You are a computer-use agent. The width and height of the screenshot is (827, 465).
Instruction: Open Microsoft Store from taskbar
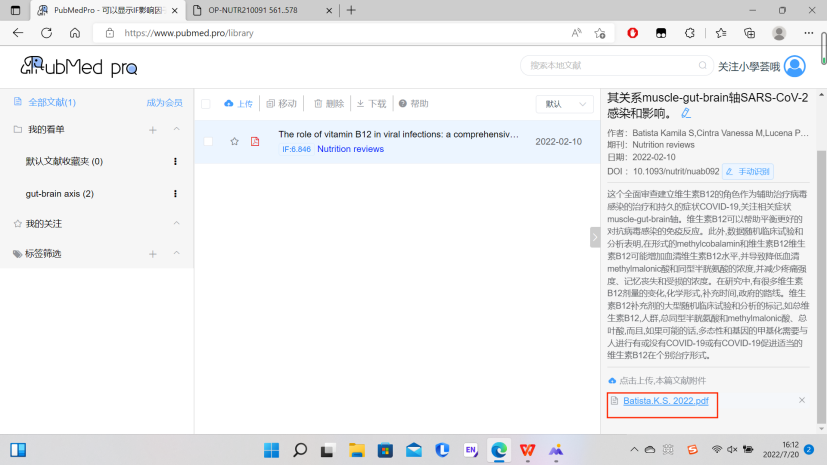pos(385,450)
